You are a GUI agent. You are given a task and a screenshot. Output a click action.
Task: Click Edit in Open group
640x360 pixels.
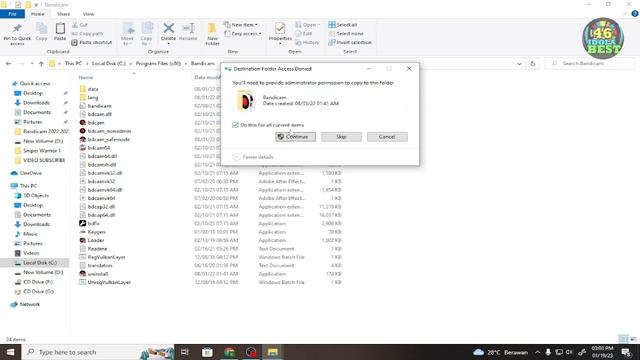pyautogui.click(x=304, y=33)
